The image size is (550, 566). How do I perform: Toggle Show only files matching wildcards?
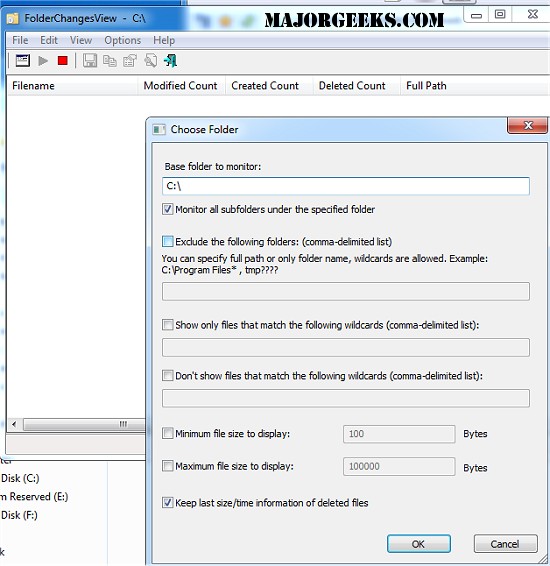tap(167, 325)
